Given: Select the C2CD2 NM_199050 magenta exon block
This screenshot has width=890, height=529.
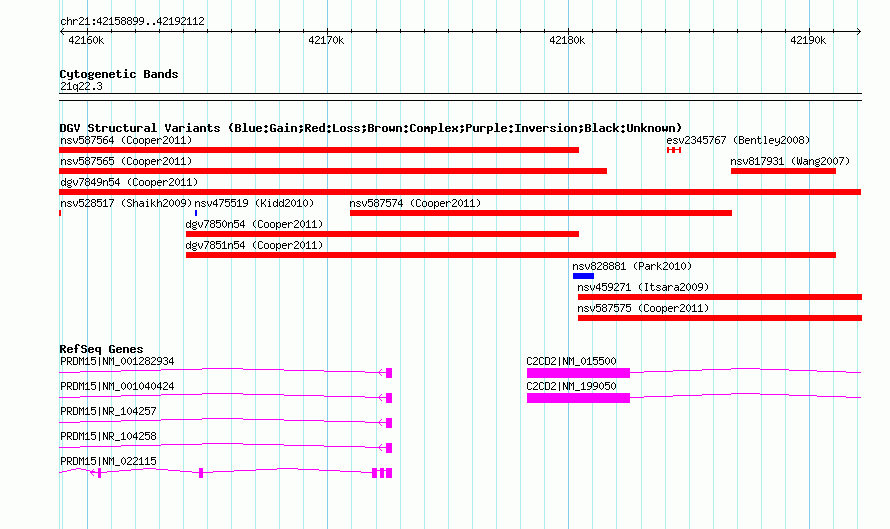Looking at the screenshot, I should 578,398.
